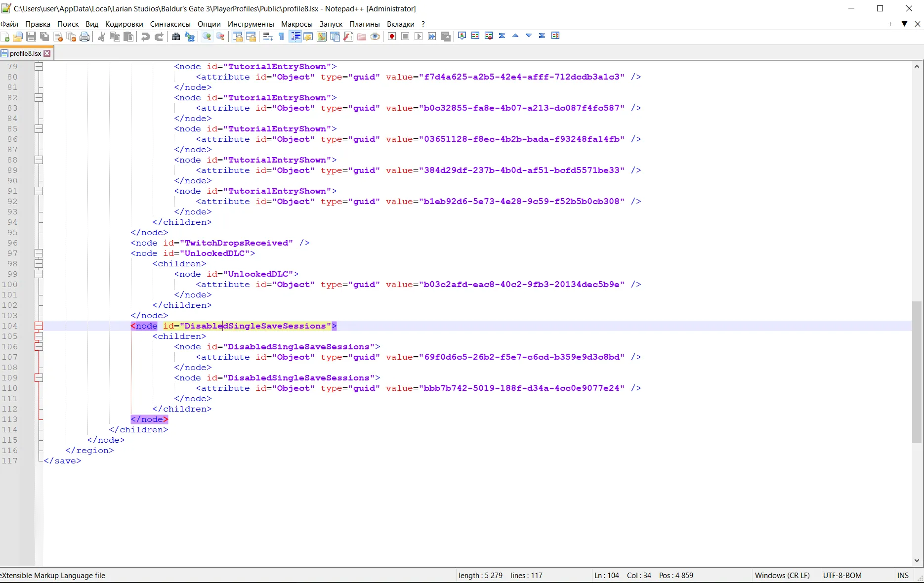Click the Function List toolbar icon
Image resolution: width=924 pixels, height=583 pixels.
[348, 37]
